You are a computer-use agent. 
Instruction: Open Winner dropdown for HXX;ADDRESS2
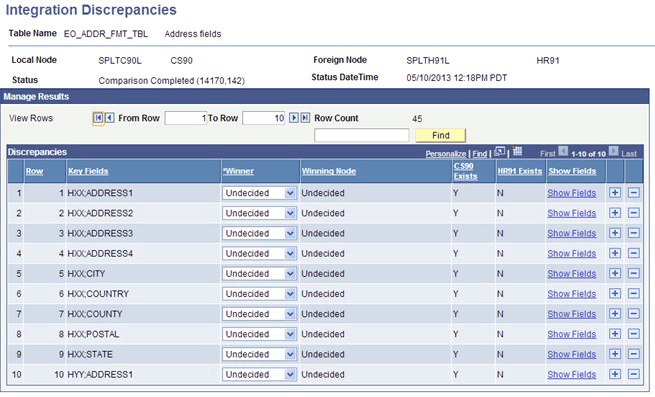point(259,213)
